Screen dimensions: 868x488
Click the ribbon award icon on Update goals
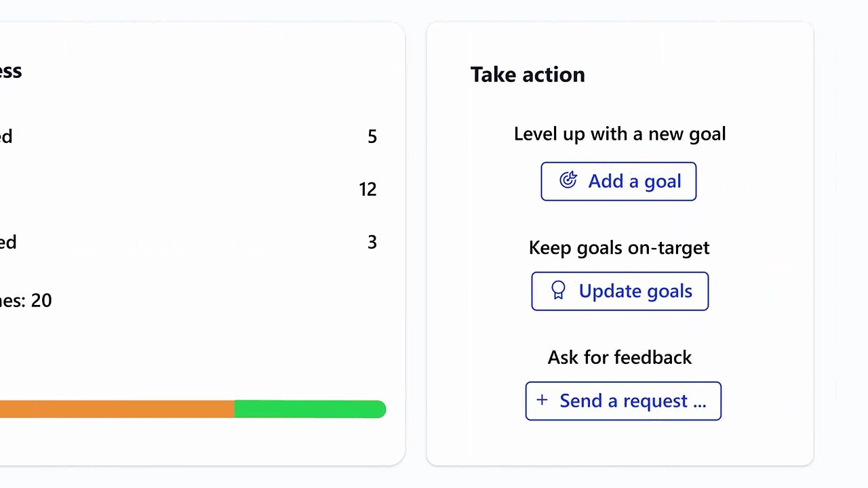coord(558,291)
